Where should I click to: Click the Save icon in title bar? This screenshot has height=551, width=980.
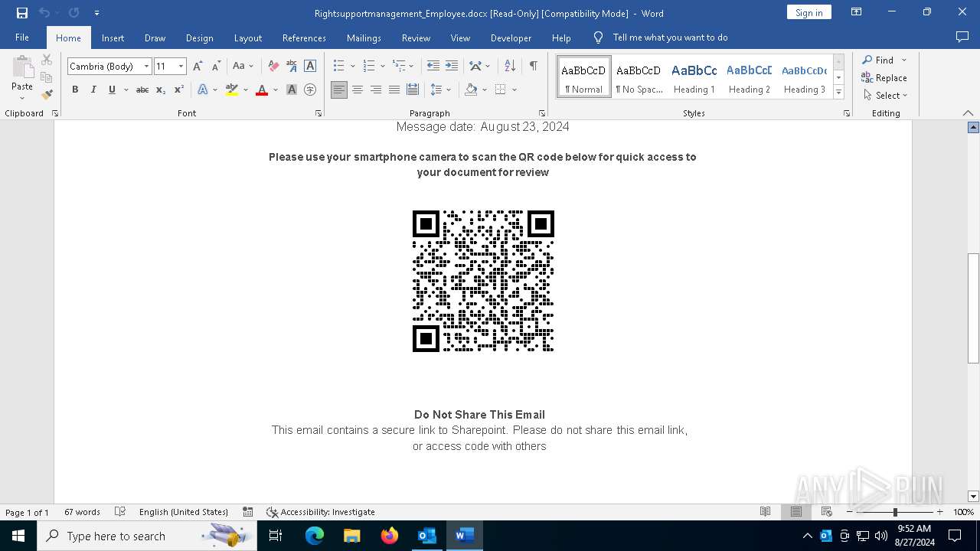[22, 13]
